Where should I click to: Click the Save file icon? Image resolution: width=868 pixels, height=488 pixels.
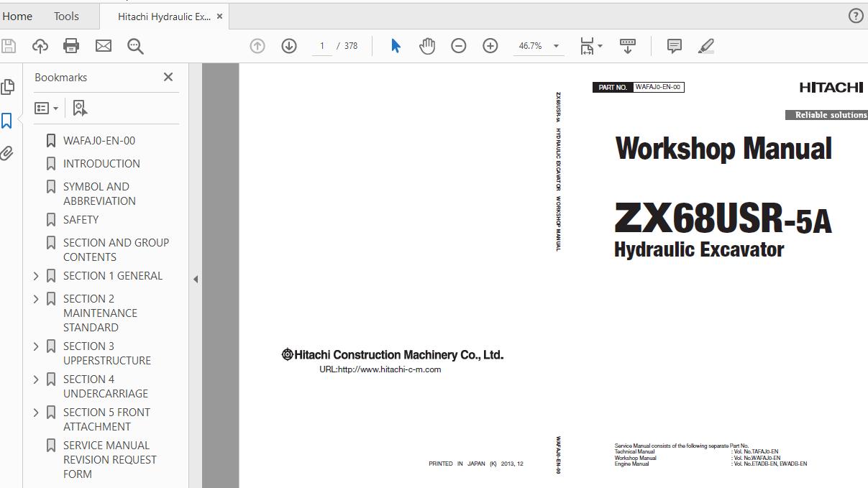click(x=9, y=46)
